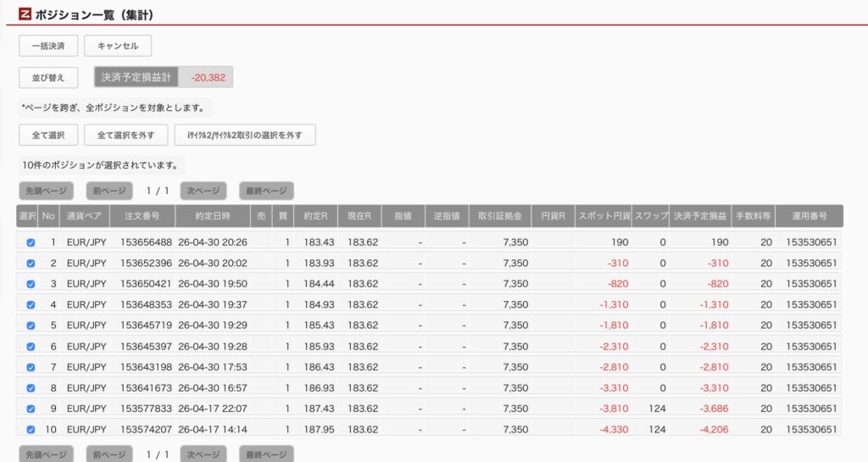Click 全て選択を外す to deselect all
The width and height of the screenshot is (868, 462).
pos(125,135)
